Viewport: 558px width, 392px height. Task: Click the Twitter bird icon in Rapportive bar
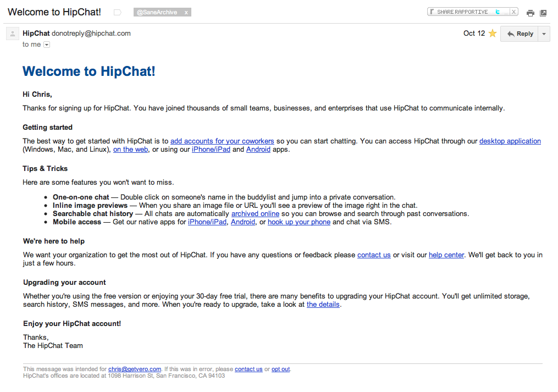click(498, 12)
